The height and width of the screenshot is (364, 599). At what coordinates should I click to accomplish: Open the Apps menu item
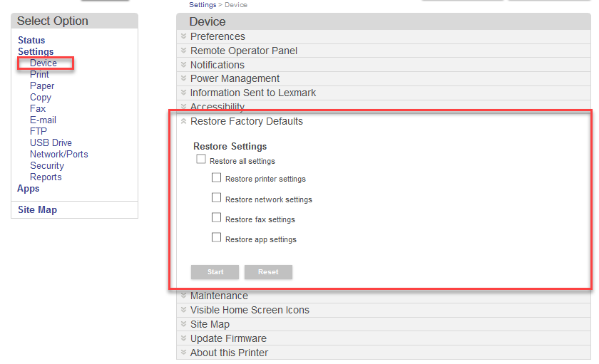(29, 189)
